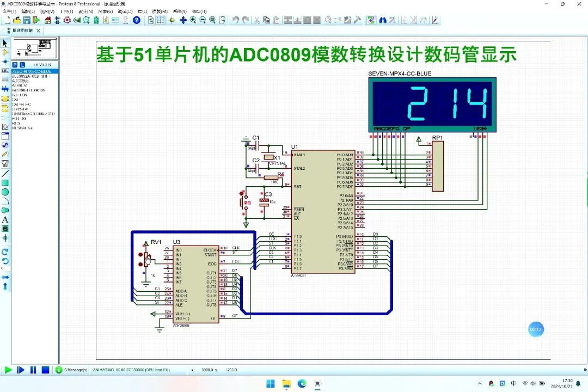Stop the simulation with the square button

(x=46, y=370)
